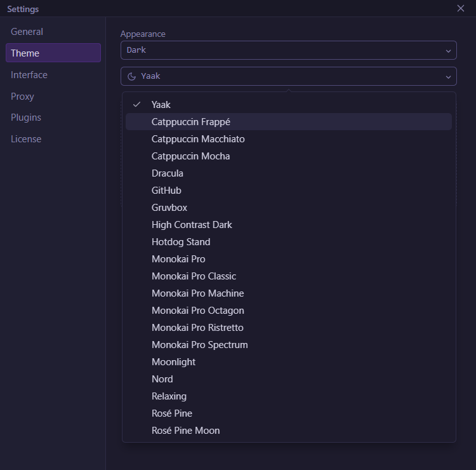This screenshot has height=470, width=476.
Task: Choose Rosé Pine Moon theme
Action: [x=185, y=431]
